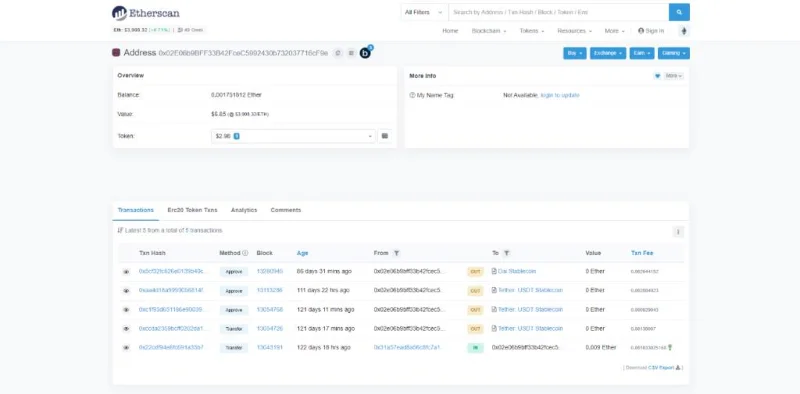Open the Dai Stablecoin contract link
Viewport: 800px width, 394px height.
(x=517, y=271)
